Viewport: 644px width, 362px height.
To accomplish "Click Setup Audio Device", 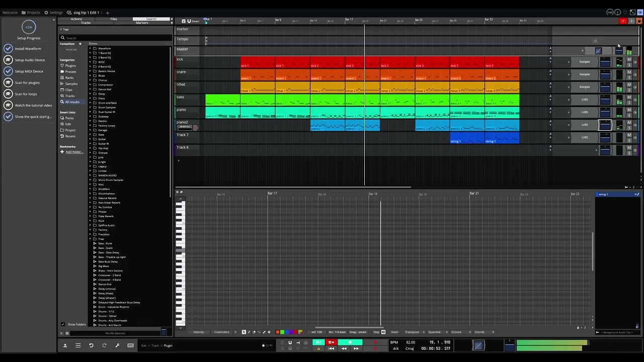I will coord(30,60).
